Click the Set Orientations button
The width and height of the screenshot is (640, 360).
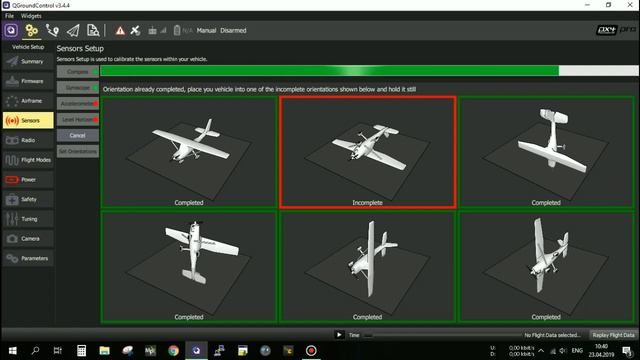(78, 151)
